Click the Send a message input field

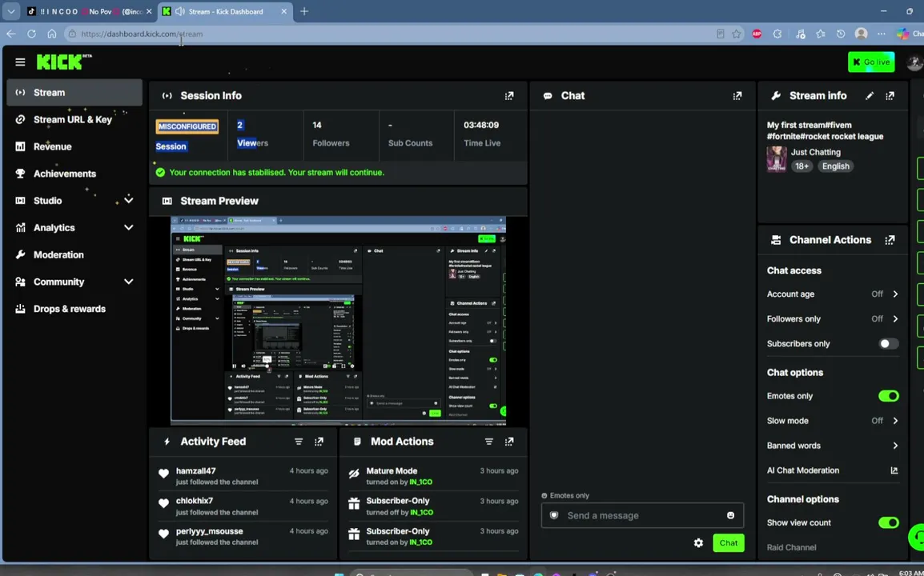tap(642, 515)
